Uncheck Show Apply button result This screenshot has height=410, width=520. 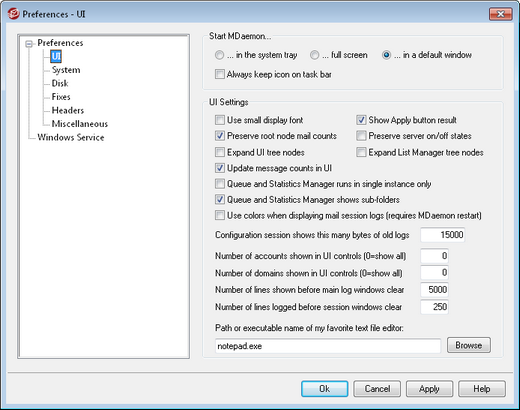(361, 120)
